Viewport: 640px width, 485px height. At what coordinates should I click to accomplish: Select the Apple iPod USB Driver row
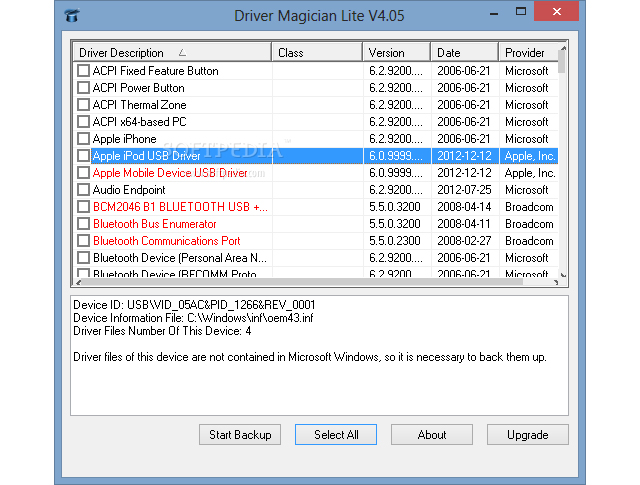146,156
